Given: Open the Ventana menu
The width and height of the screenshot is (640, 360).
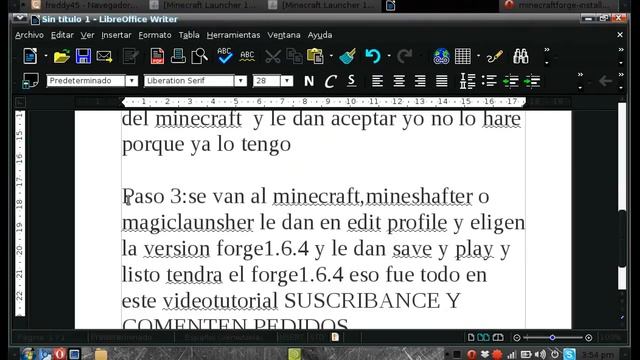Looking at the screenshot, I should [284, 35].
